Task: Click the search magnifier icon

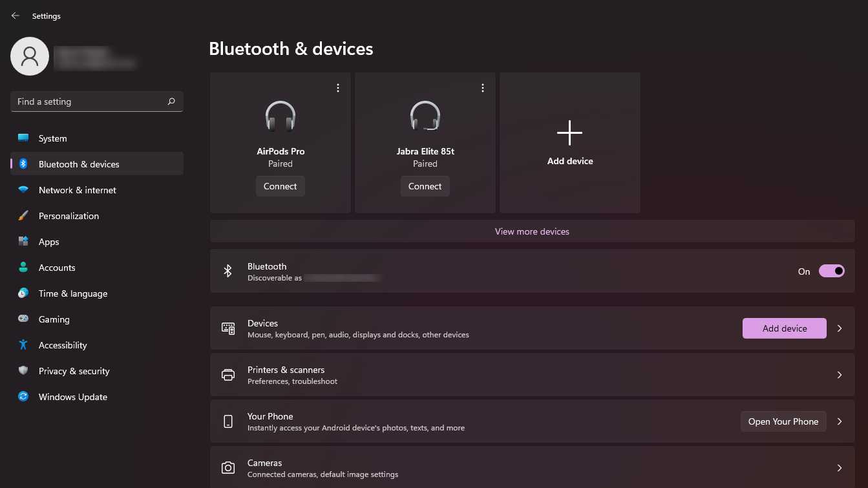Action: (171, 101)
